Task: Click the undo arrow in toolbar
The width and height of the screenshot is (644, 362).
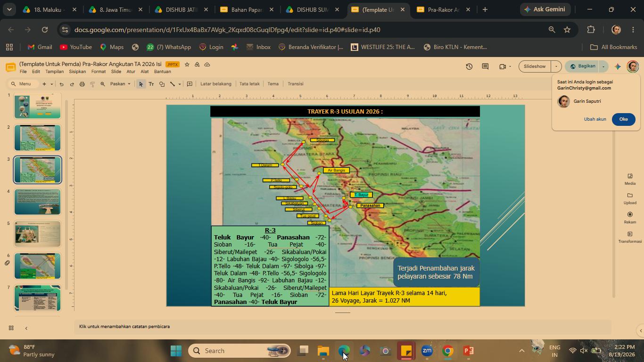Action: [61, 84]
